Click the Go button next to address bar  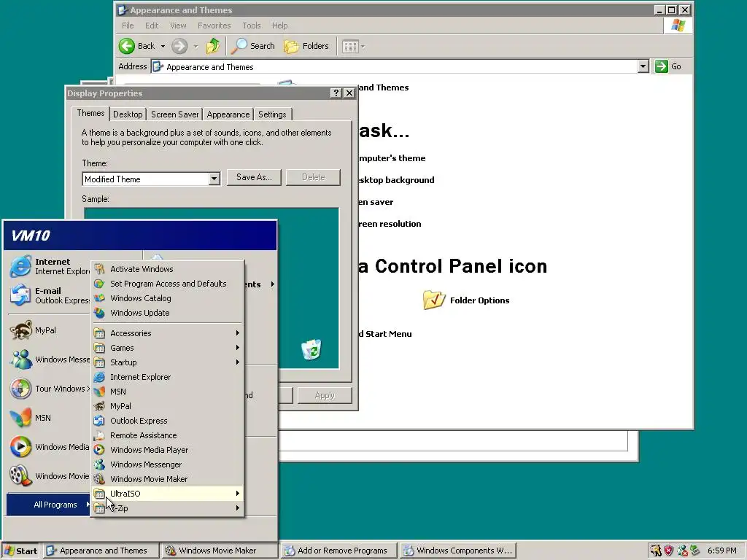668,66
